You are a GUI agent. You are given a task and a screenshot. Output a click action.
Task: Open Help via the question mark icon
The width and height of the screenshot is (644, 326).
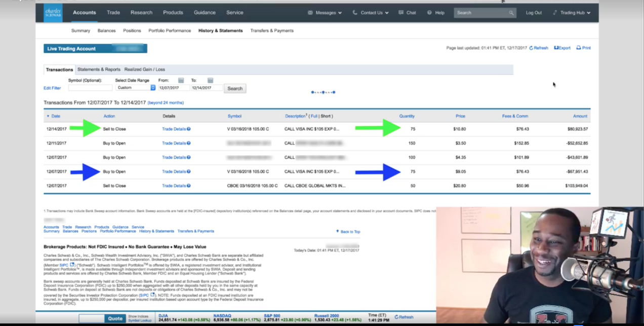(429, 13)
